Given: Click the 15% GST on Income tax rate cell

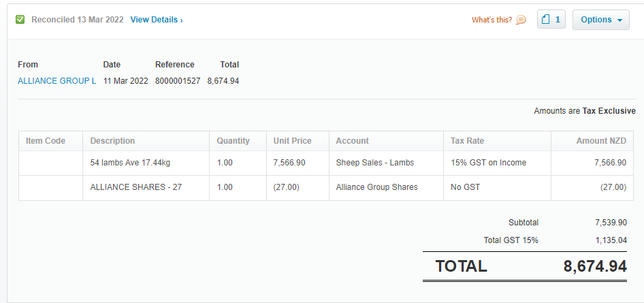Looking at the screenshot, I should [497, 163].
